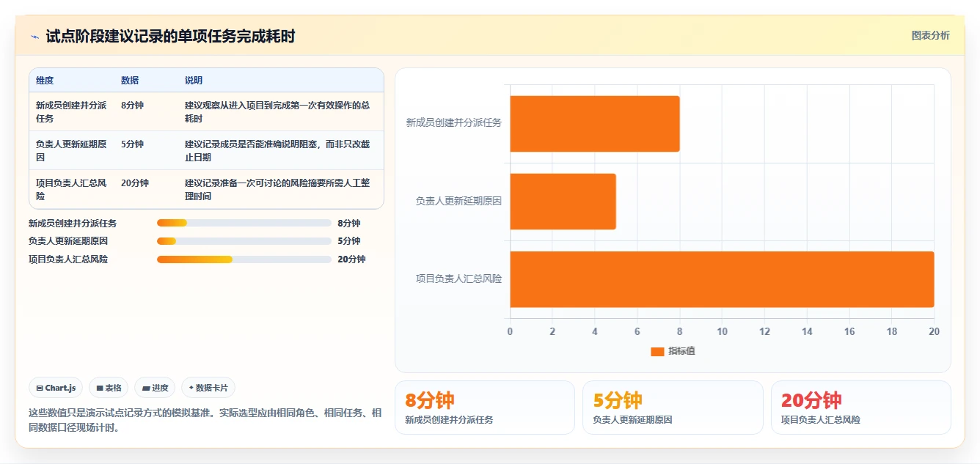Click the 项目负责人汇总风险 progress bar
This screenshot has height=464, width=980.
click(x=244, y=259)
